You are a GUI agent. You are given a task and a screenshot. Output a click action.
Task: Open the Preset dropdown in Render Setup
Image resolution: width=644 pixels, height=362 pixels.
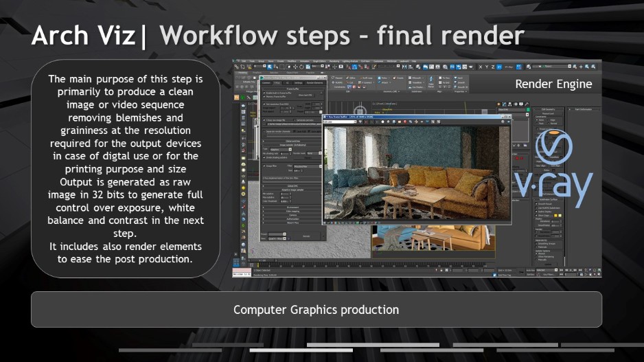277,234
